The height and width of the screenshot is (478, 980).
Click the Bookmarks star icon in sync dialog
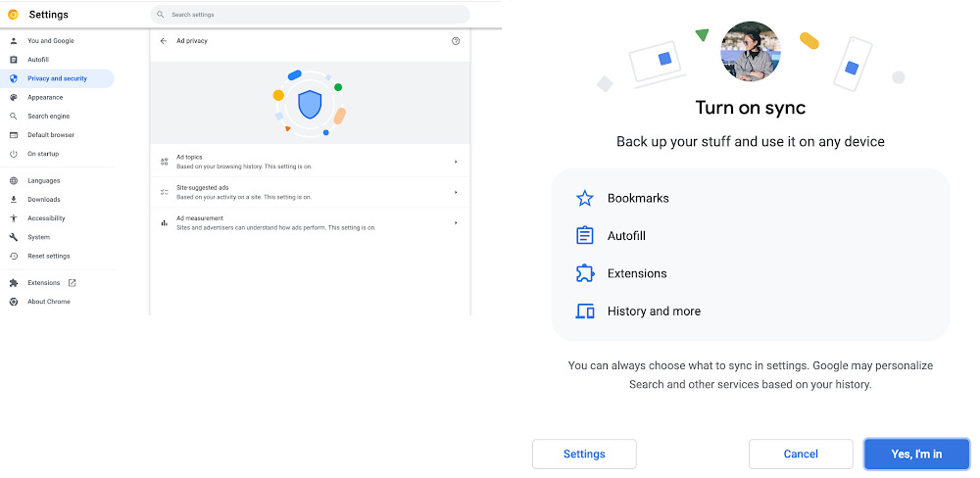point(584,198)
